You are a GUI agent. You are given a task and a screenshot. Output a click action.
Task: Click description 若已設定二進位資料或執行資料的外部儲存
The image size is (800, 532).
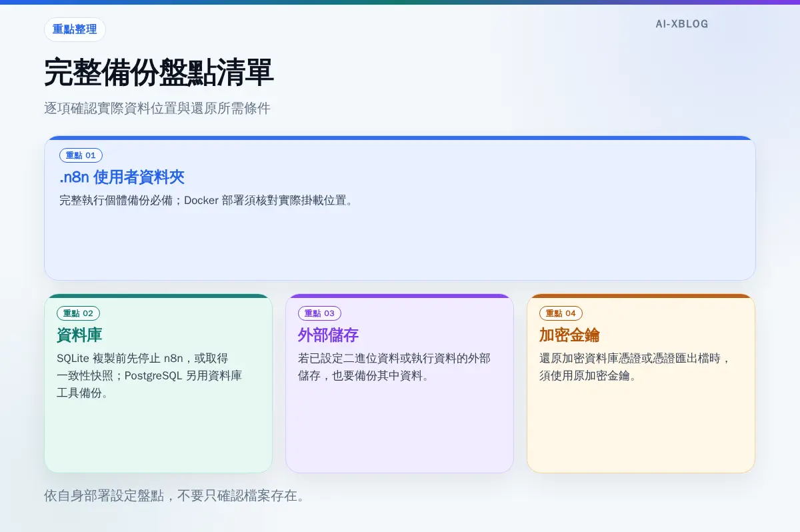[x=394, y=367]
